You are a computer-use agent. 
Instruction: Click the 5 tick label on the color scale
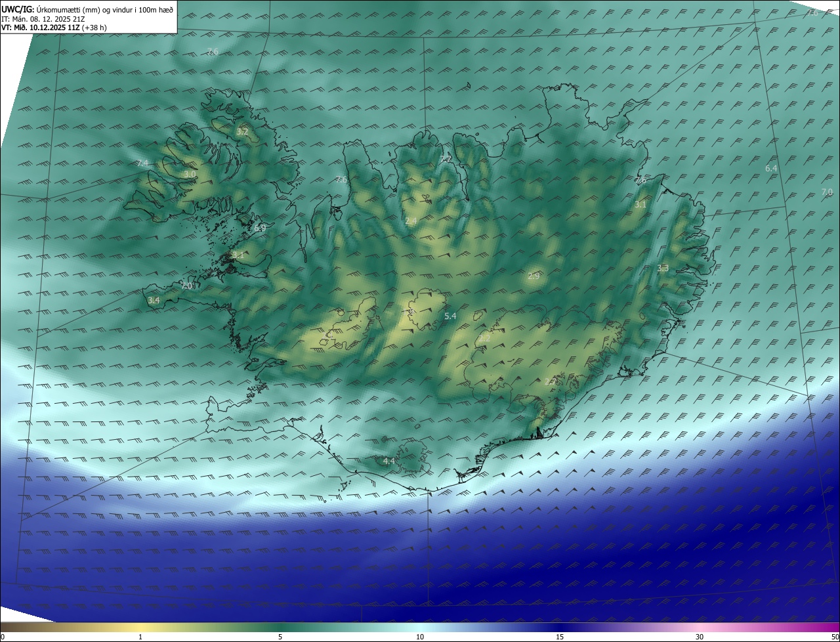pyautogui.click(x=280, y=637)
